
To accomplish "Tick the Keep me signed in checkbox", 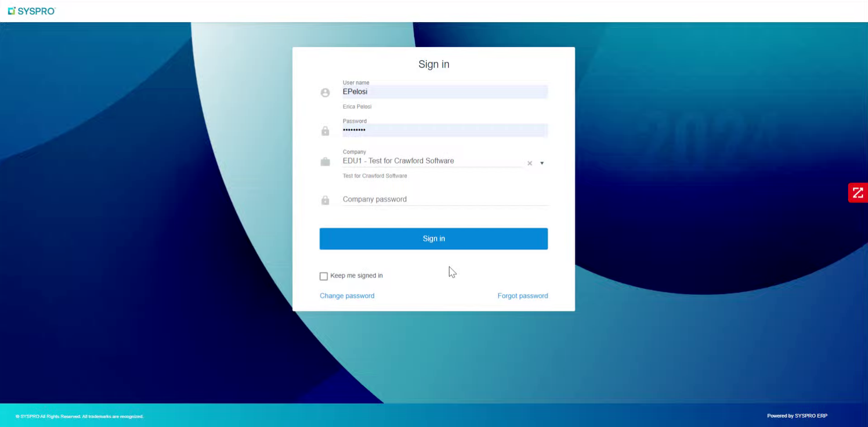I will coord(324,276).
